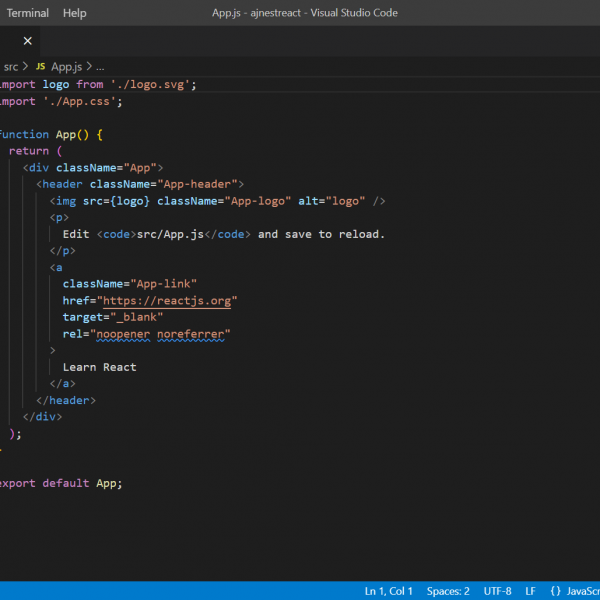Expand the src folder breadcrumb

[11, 66]
